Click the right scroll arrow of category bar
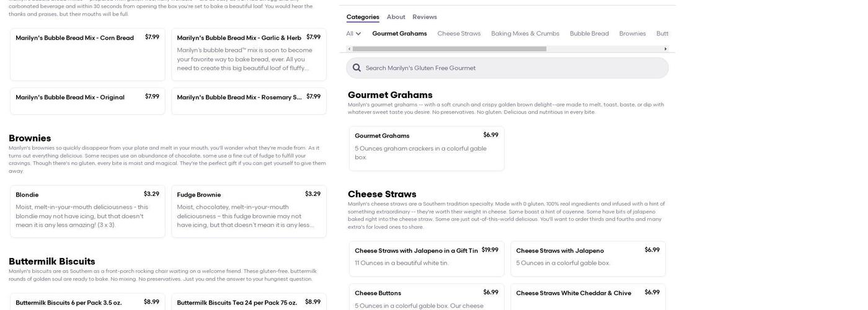Viewport: 868px width, 310px height. coord(665,49)
